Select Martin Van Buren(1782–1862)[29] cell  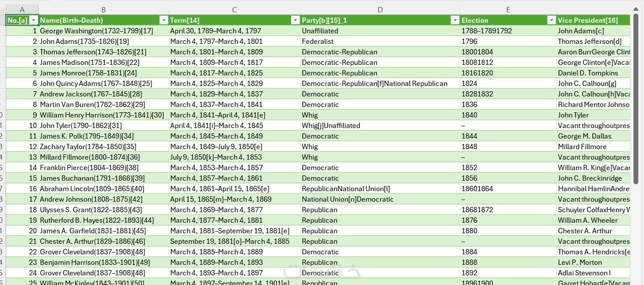tap(104, 104)
